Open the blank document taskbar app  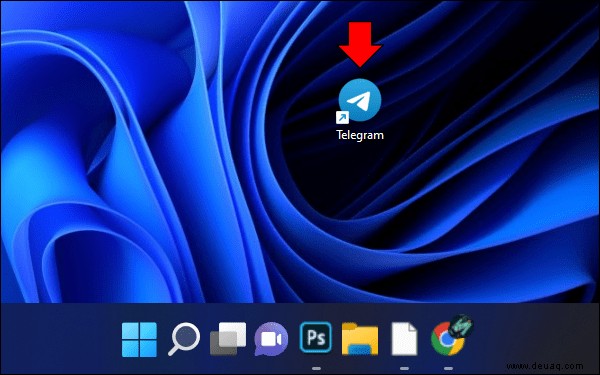(x=404, y=339)
